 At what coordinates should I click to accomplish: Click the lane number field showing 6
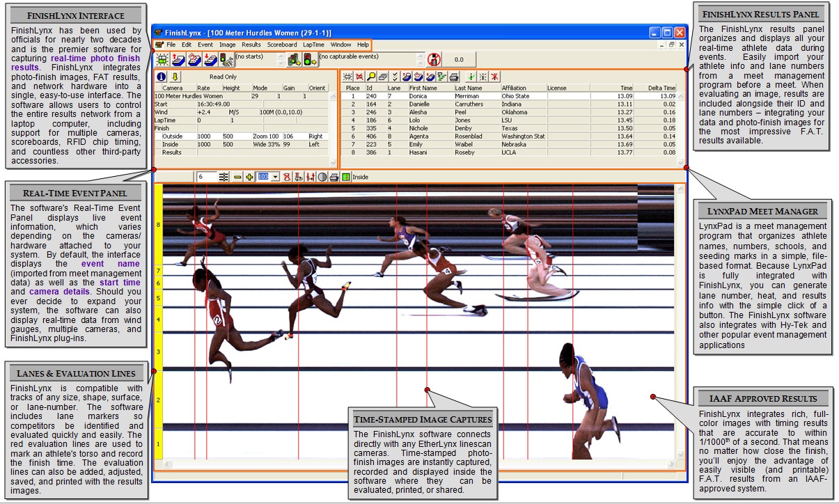(x=206, y=178)
